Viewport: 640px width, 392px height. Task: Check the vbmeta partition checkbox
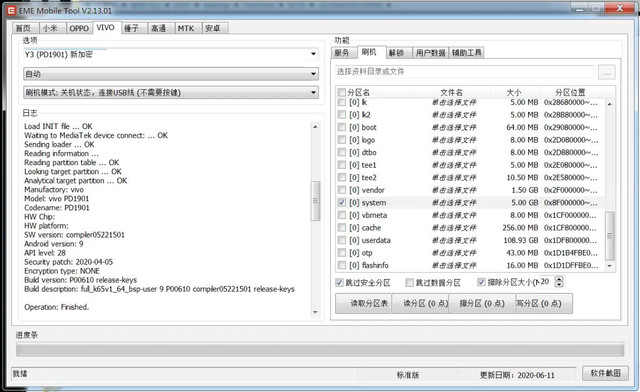(342, 215)
